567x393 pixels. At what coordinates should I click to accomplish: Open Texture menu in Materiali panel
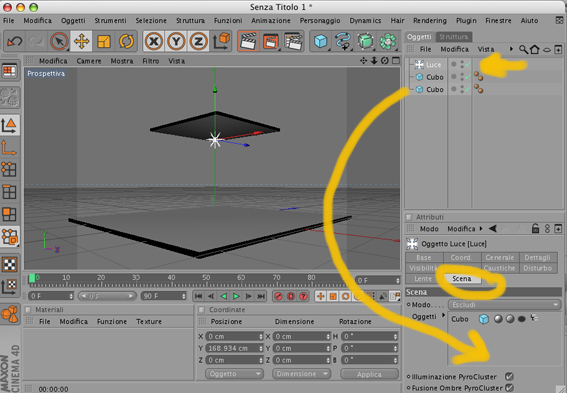149,321
